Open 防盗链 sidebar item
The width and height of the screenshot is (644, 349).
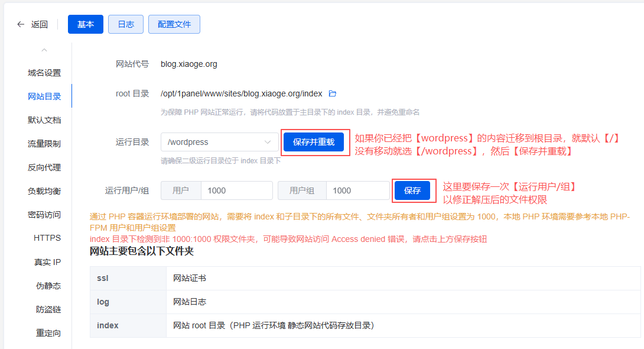tap(48, 309)
